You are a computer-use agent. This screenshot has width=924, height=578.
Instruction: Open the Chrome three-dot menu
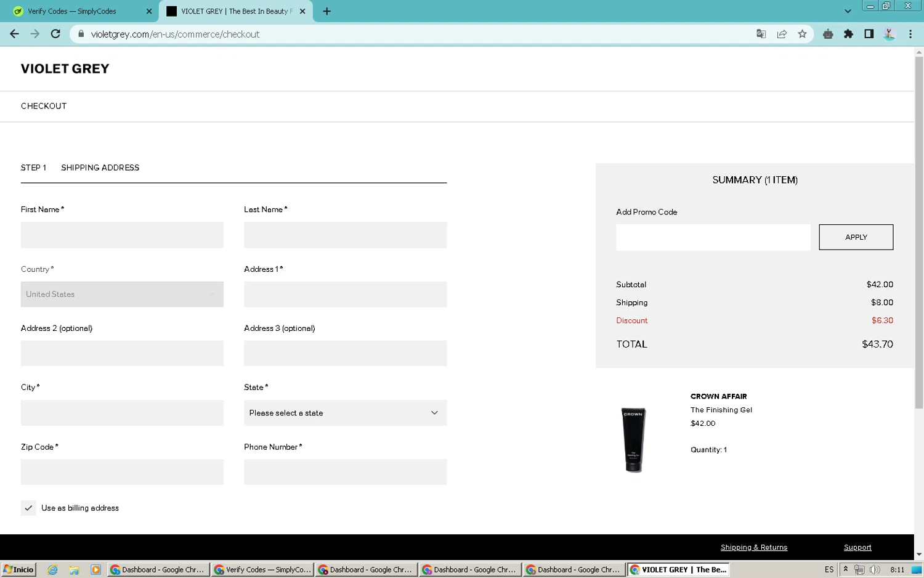[910, 34]
